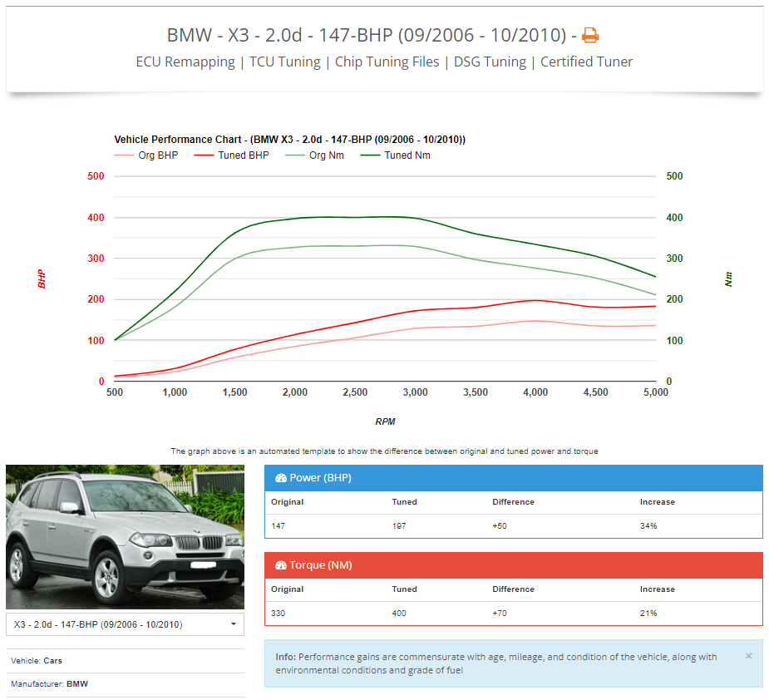Click the Power (BHP) gauge icon

point(280,478)
